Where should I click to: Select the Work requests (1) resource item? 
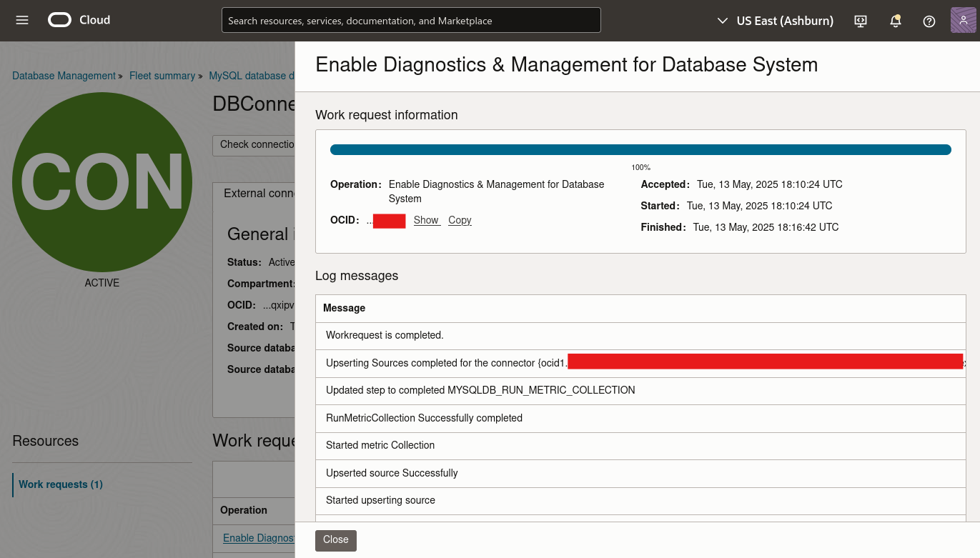(x=60, y=484)
